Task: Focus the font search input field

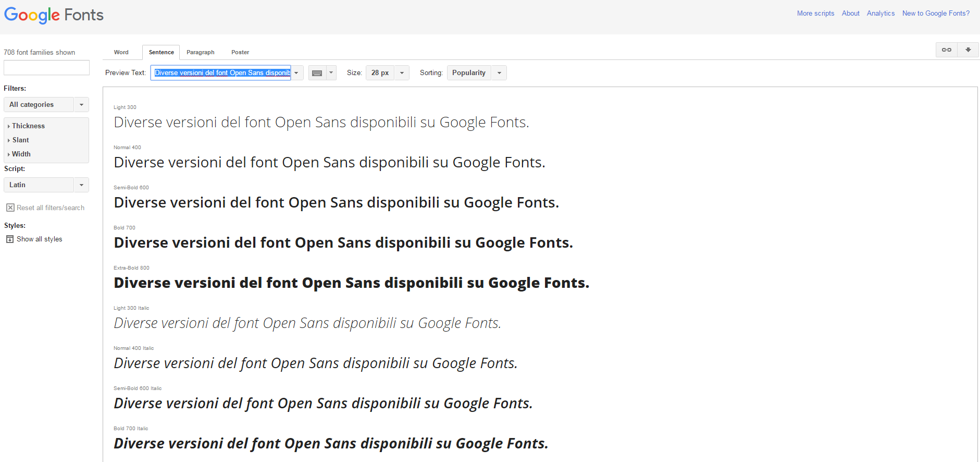Action: (46, 68)
